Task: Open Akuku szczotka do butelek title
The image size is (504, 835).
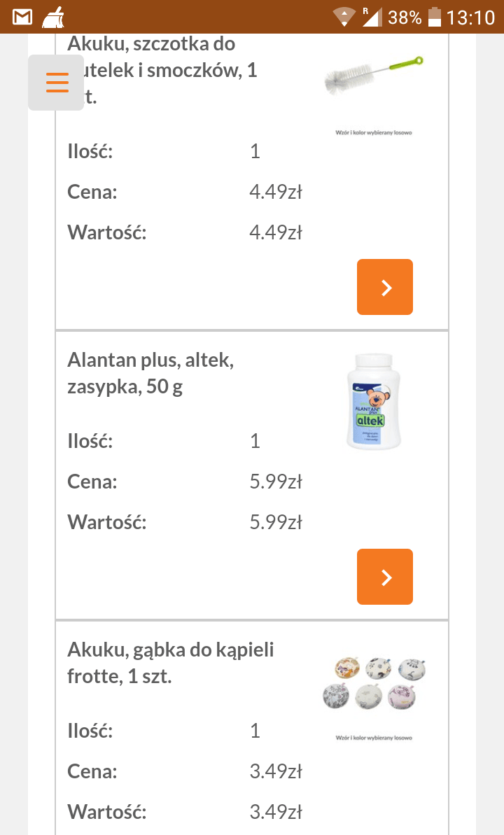Action: click(161, 70)
